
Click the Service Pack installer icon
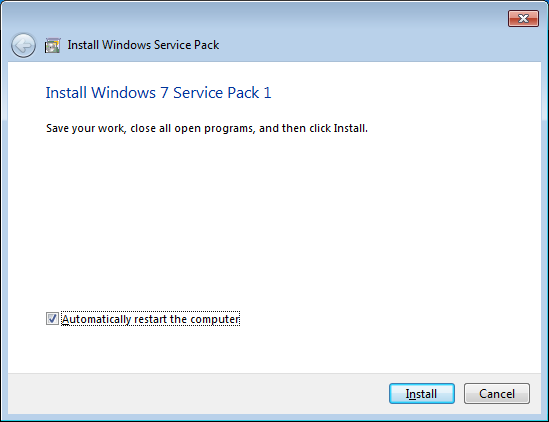click(53, 46)
